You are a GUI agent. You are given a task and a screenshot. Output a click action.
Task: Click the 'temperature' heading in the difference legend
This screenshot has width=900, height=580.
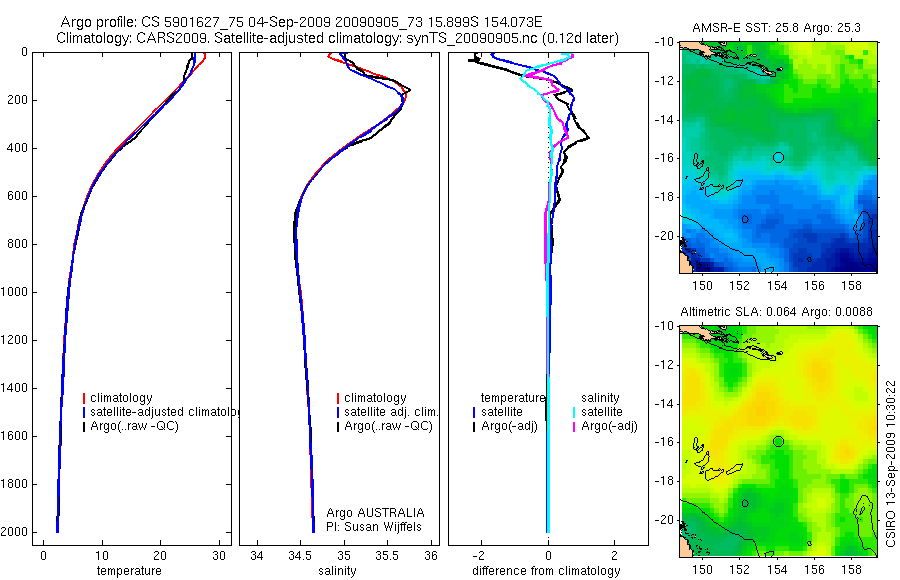[x=513, y=398]
